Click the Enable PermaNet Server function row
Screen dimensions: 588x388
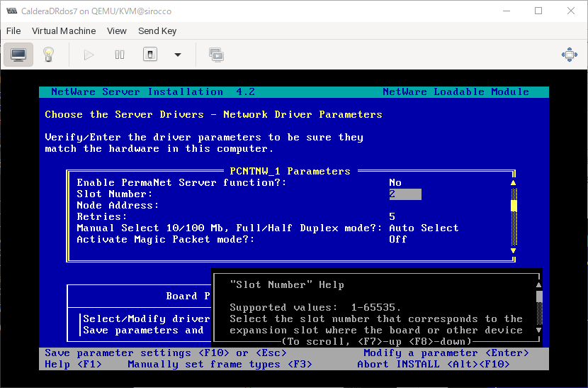(239, 183)
